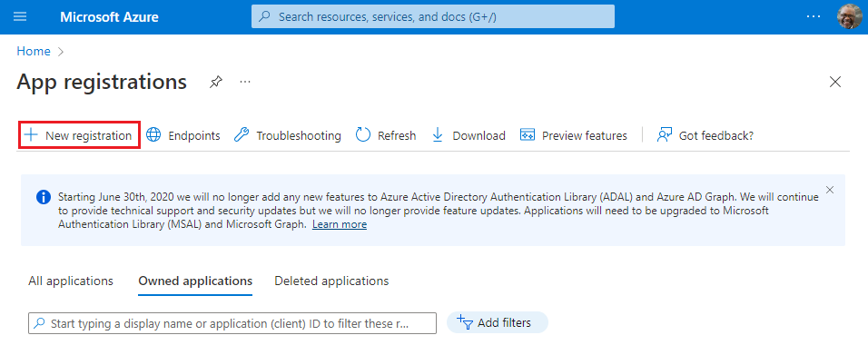Pin App registrations to dashboard
Viewport: 868px width, 355px height.
[216, 83]
